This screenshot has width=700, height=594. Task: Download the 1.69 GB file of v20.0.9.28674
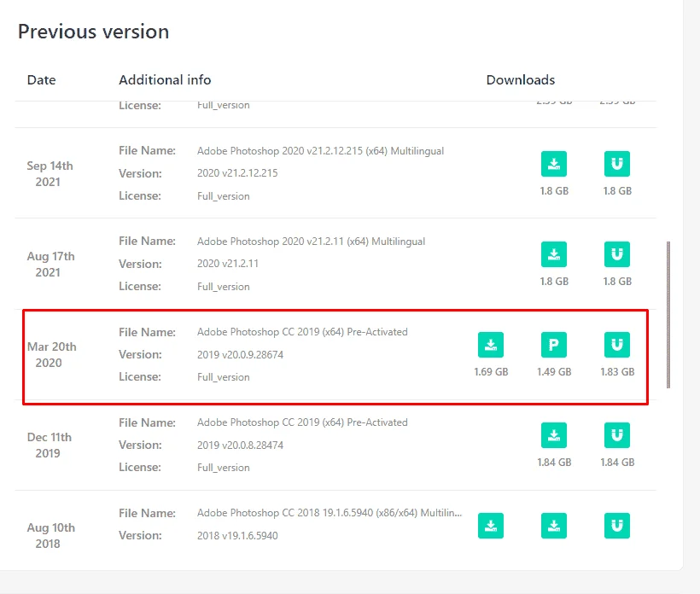pyautogui.click(x=491, y=345)
